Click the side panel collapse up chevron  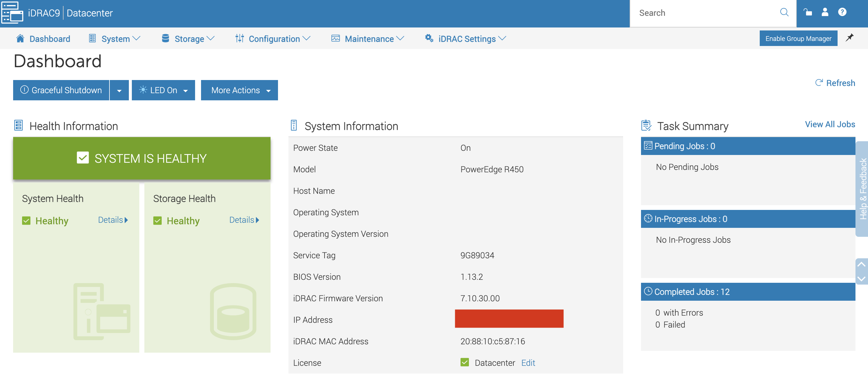point(861,265)
